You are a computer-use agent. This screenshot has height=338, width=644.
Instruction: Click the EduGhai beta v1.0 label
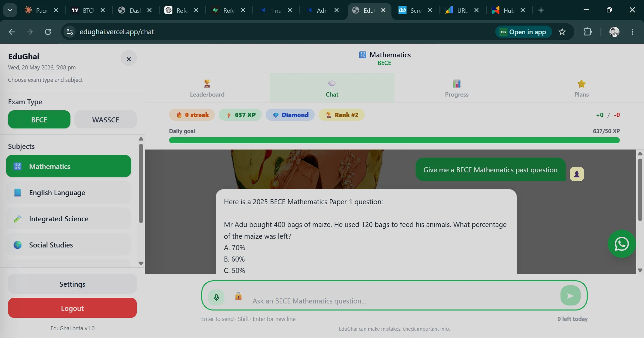(x=72, y=328)
